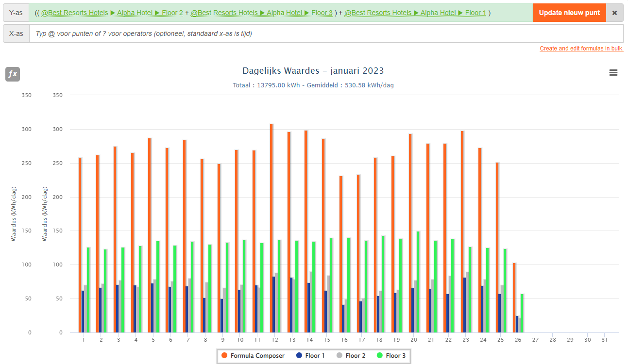
Task: Toggle Floor 1 series in legend
Action: (x=310, y=356)
